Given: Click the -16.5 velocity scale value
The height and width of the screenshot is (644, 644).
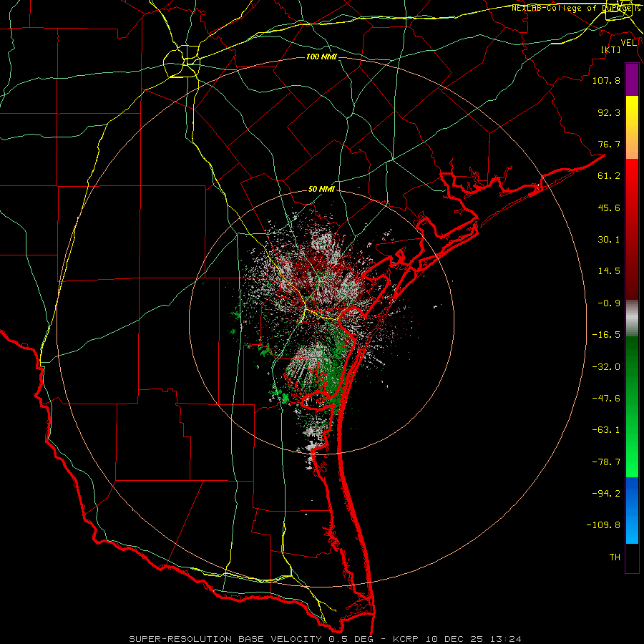Looking at the screenshot, I should (606, 335).
